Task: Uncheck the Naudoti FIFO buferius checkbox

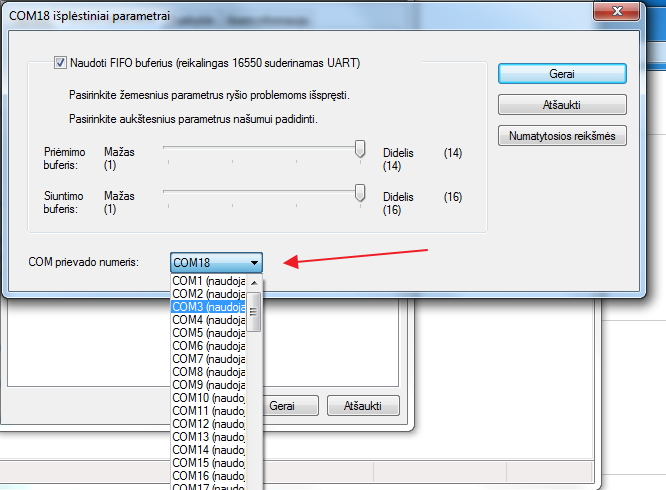Action: tap(60, 63)
